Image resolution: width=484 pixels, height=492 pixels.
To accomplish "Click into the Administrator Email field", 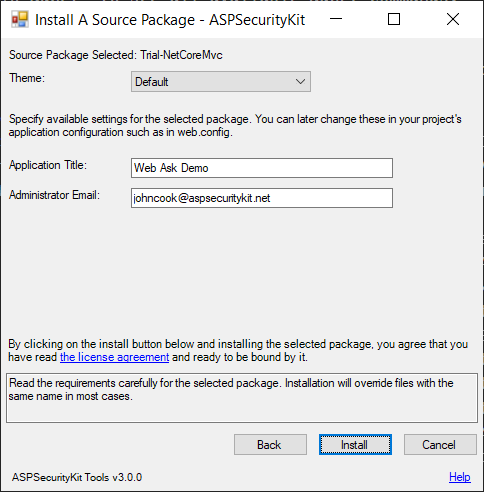I will click(262, 198).
